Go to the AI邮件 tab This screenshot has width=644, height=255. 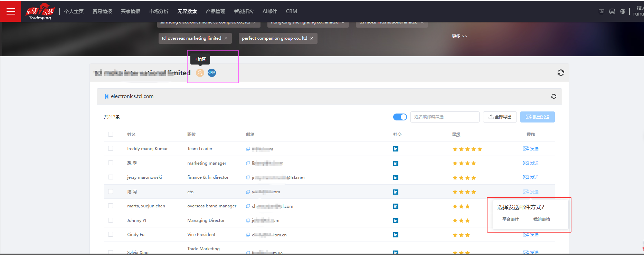[x=269, y=11]
